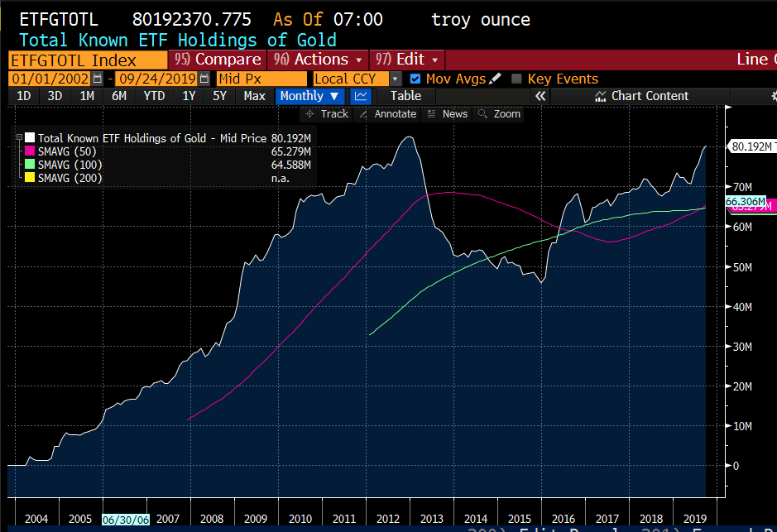
Task: Click the ETFGTOTL Index security field
Action: click(89, 60)
